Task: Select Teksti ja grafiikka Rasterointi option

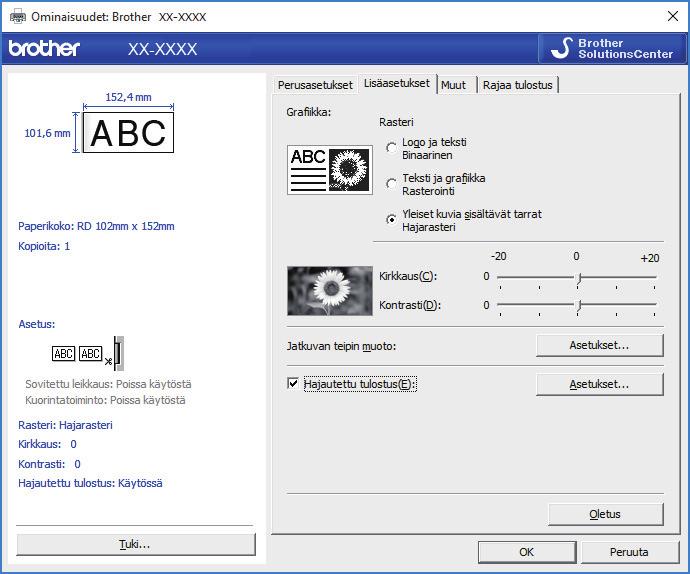Action: [x=391, y=184]
